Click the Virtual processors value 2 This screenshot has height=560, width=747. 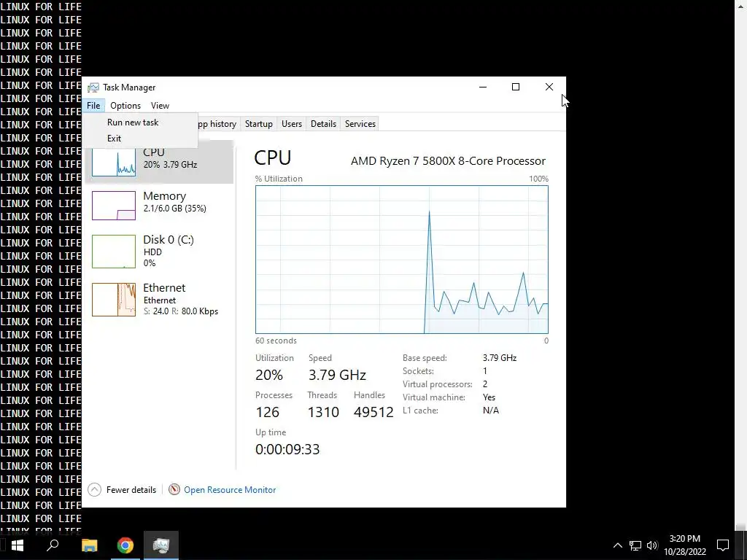(x=485, y=384)
